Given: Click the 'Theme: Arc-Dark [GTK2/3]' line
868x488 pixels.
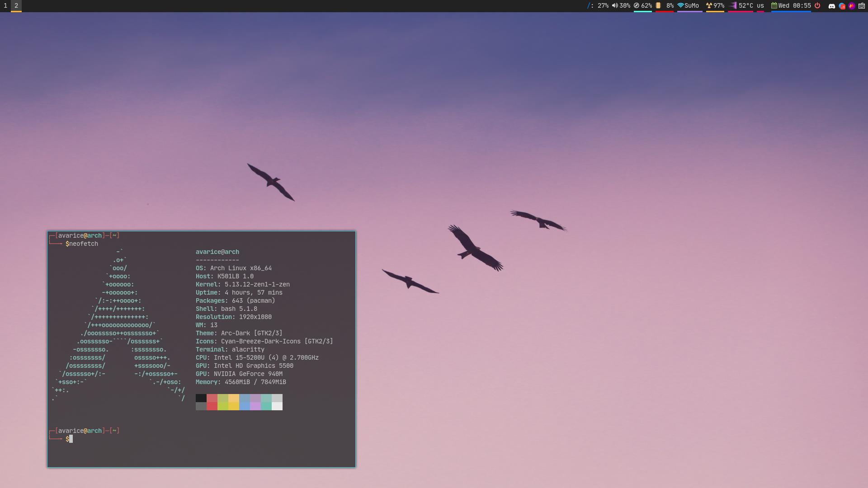Looking at the screenshot, I should [x=239, y=333].
